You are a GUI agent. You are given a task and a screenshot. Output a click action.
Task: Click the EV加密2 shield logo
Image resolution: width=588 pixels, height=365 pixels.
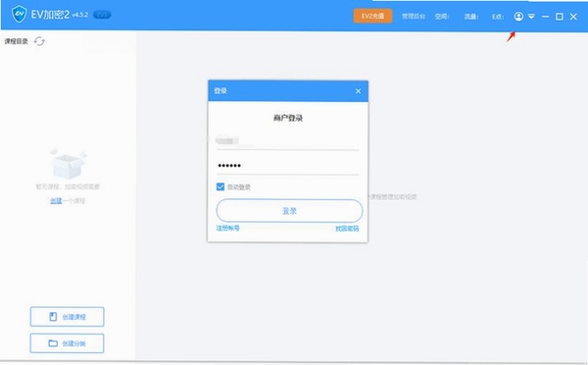tap(20, 15)
